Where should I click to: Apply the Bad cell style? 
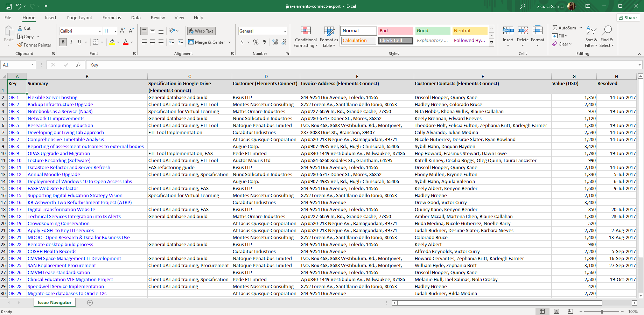point(396,31)
